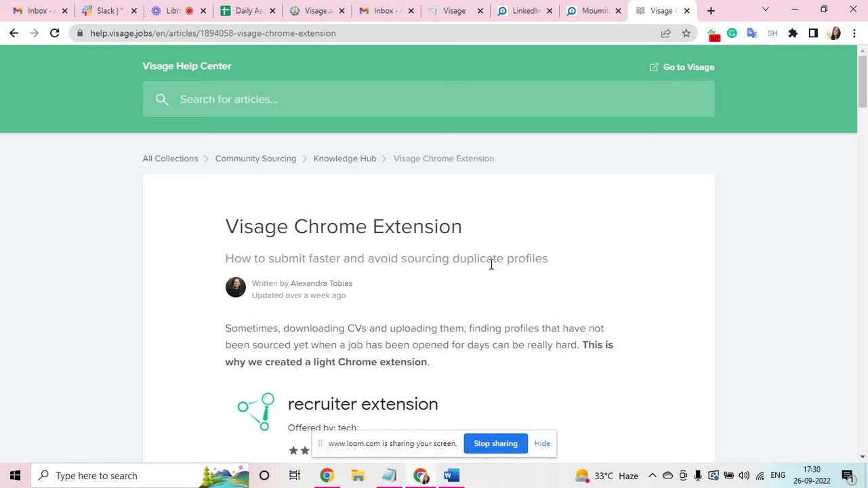
Task: Click the extension icon with red 'off' badge
Action: tap(712, 34)
